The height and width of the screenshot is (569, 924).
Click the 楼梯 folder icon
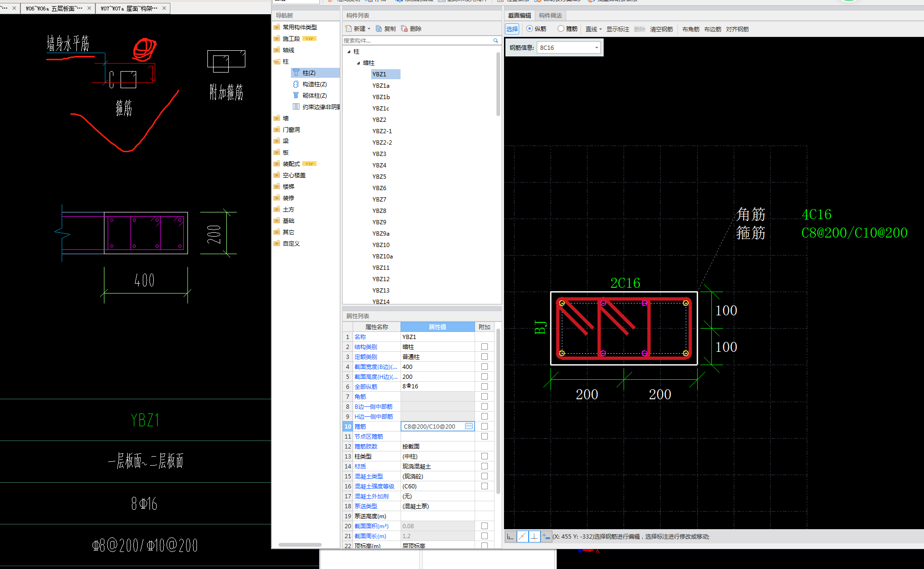point(277,186)
